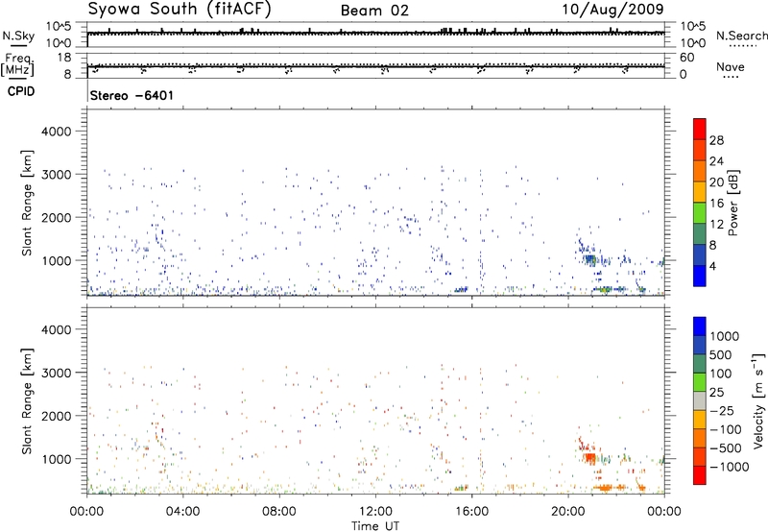Click power echo cluster near 21:00, 1000 km
768x532 pixels.
(589, 259)
